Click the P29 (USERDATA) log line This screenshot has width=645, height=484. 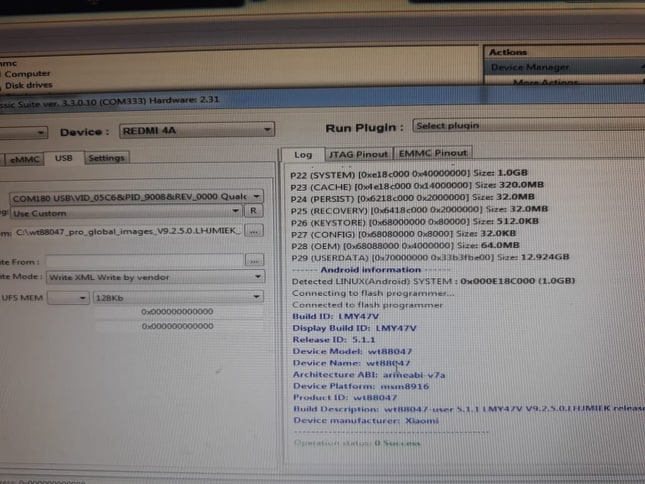pos(430,258)
